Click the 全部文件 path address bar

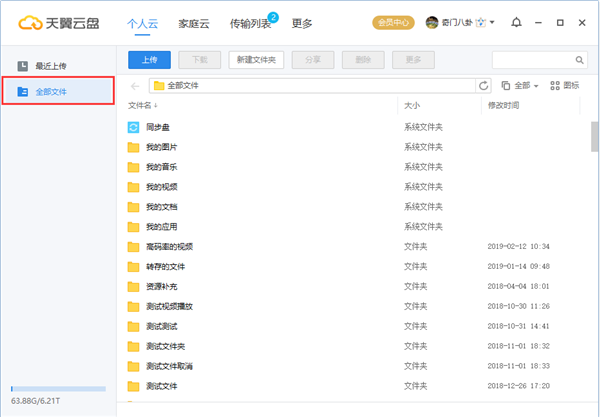point(312,86)
